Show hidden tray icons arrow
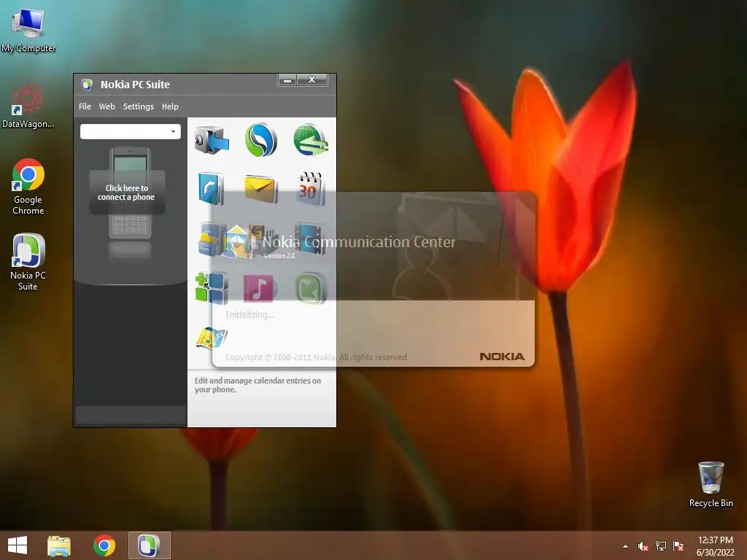This screenshot has height=560, width=747. pos(625,546)
